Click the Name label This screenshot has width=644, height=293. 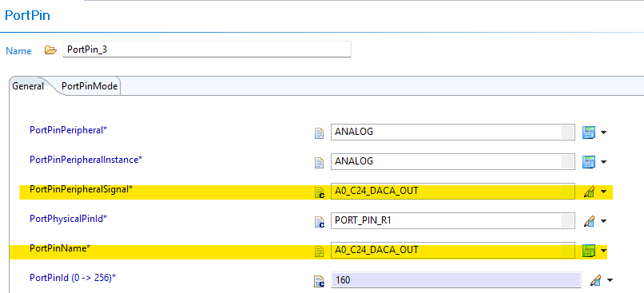tap(18, 51)
